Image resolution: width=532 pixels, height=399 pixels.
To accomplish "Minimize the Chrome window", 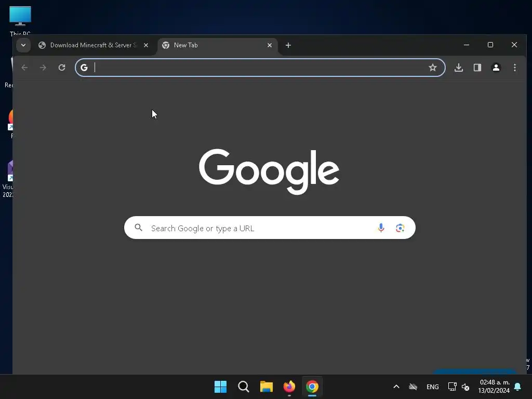I will pos(467,45).
